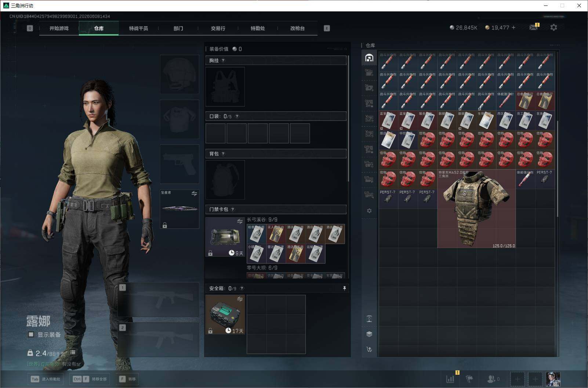
Task: Click the E next-tab key icon
Action: pos(327,28)
